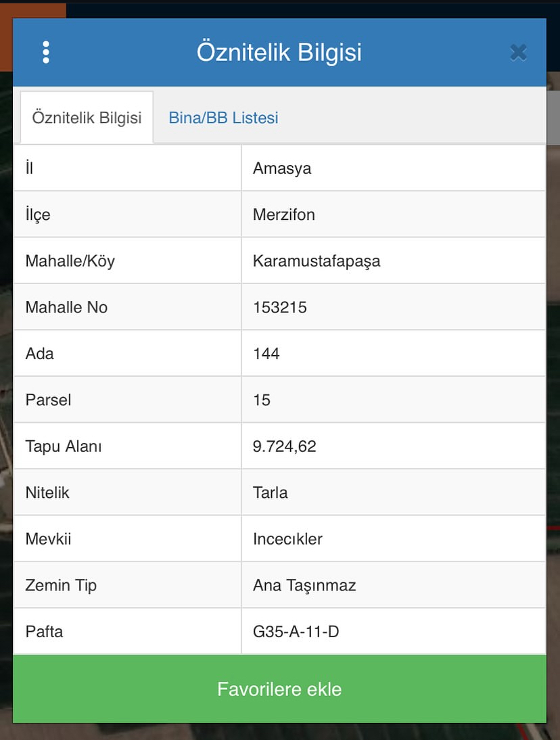Click the Tapu Alanı row label

coord(64,446)
